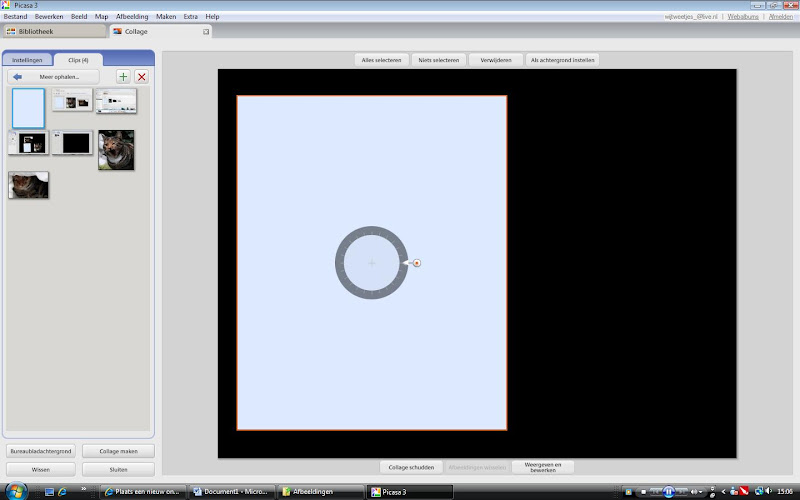Show hidden system tray icons arrow
800x500 pixels.
click(x=723, y=492)
